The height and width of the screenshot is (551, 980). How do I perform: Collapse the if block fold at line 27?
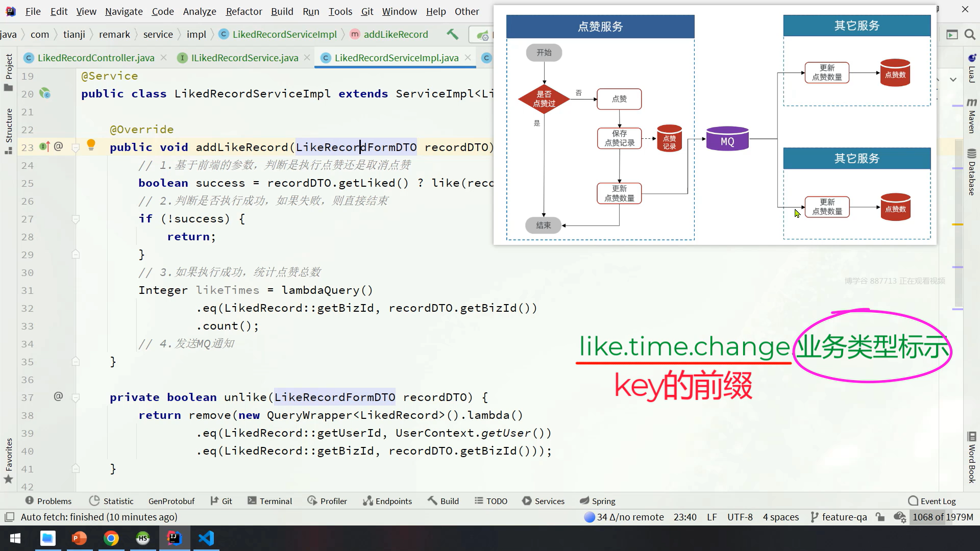(x=76, y=219)
